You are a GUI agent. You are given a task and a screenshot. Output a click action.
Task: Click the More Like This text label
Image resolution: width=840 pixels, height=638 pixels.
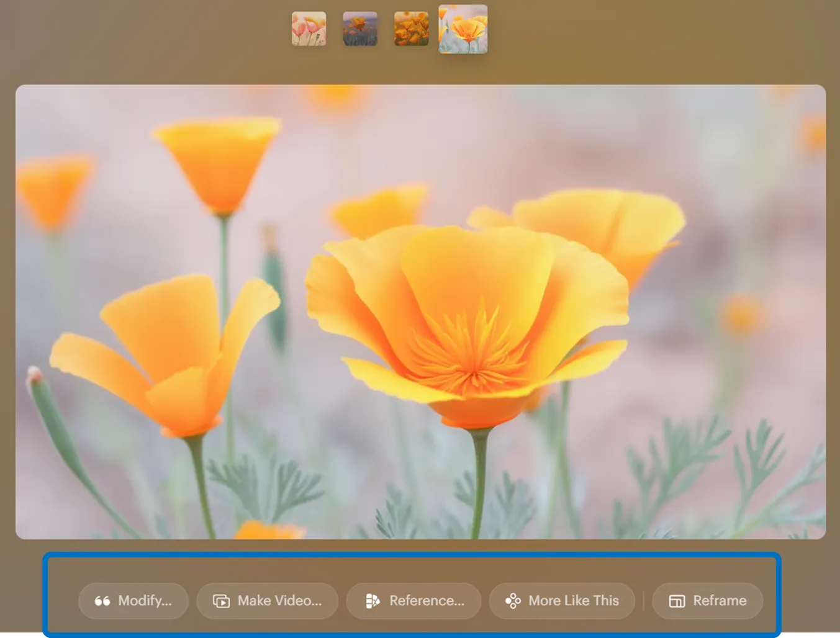[x=573, y=601]
